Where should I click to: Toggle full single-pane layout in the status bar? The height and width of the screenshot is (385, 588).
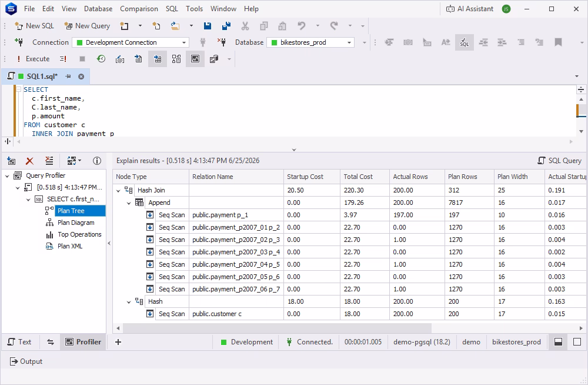click(577, 342)
